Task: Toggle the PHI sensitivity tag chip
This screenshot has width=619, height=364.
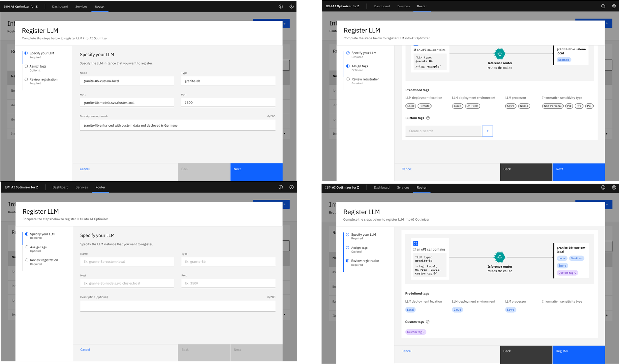Action: click(579, 106)
